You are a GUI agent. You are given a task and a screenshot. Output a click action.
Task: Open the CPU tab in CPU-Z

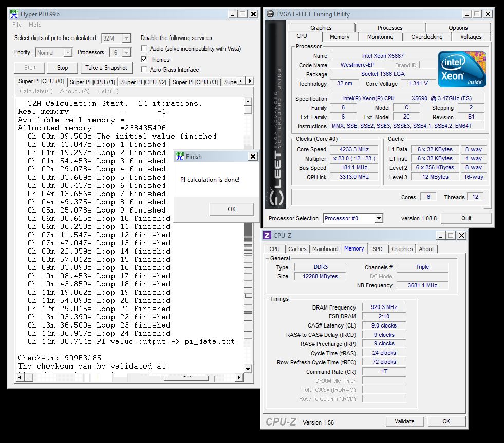tap(274, 249)
